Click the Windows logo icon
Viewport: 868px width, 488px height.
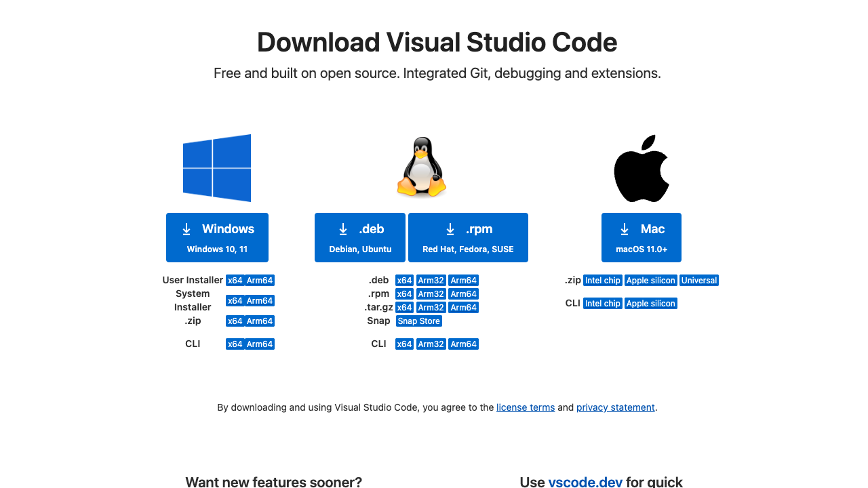(217, 168)
